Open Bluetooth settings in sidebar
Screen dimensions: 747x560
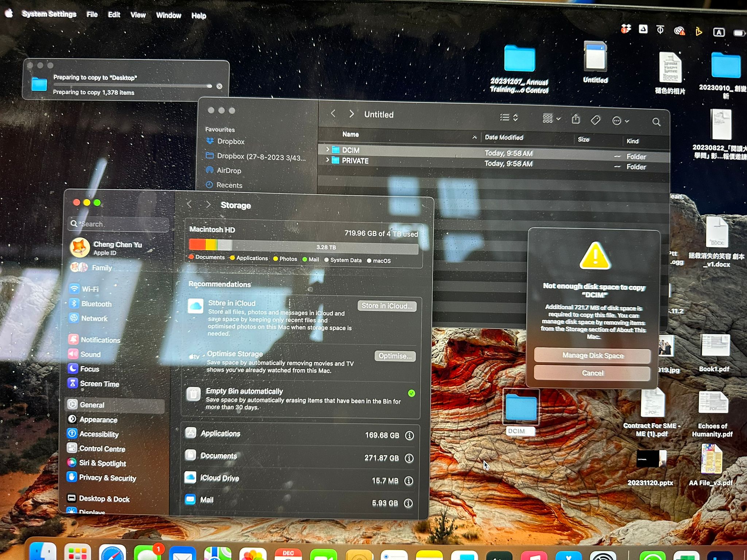click(x=96, y=304)
